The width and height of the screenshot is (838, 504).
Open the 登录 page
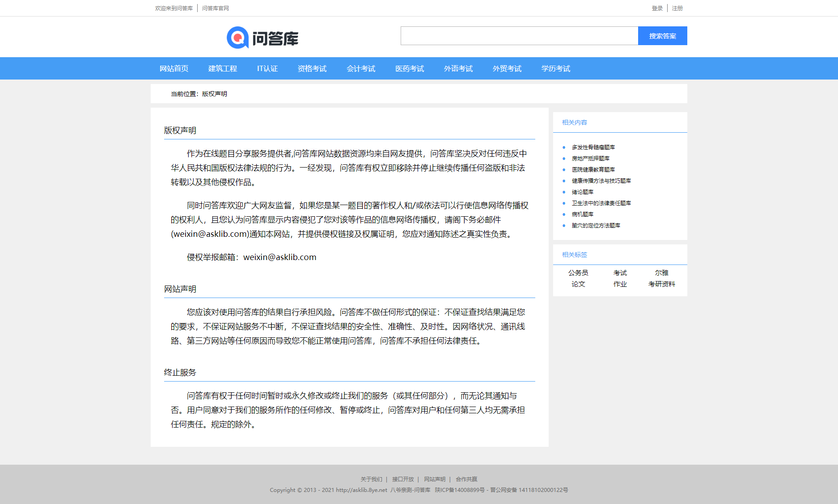click(x=657, y=8)
